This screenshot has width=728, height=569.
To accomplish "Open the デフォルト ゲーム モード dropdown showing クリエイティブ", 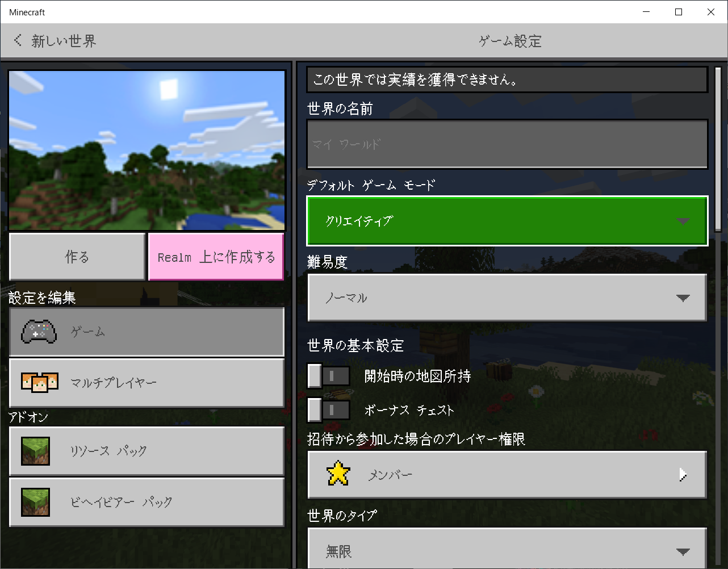I will 507,221.
